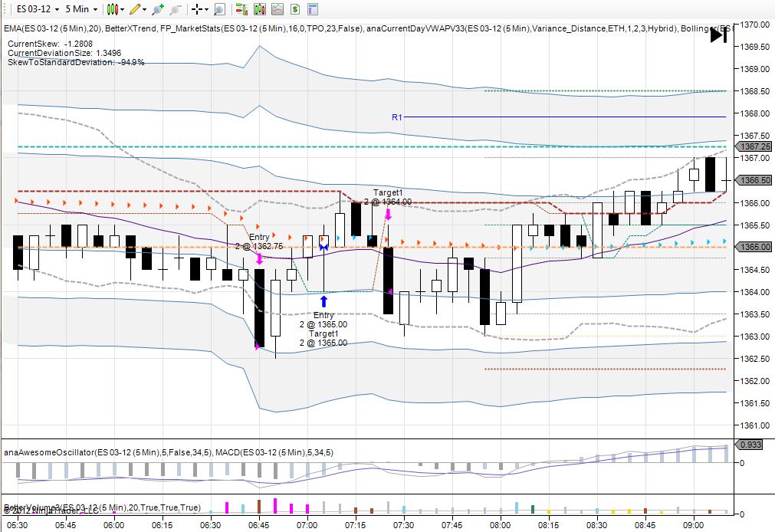
Task: Click the 0.933 oscillator value marker
Action: click(749, 445)
